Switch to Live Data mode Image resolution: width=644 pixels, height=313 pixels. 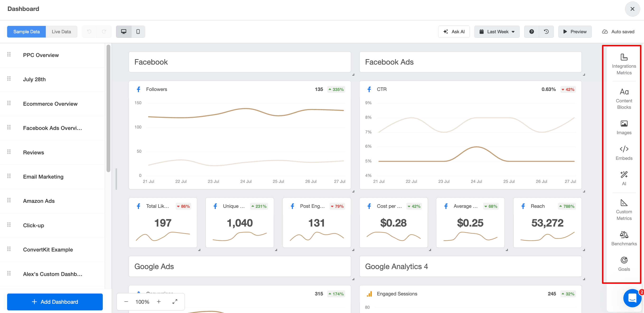click(61, 32)
